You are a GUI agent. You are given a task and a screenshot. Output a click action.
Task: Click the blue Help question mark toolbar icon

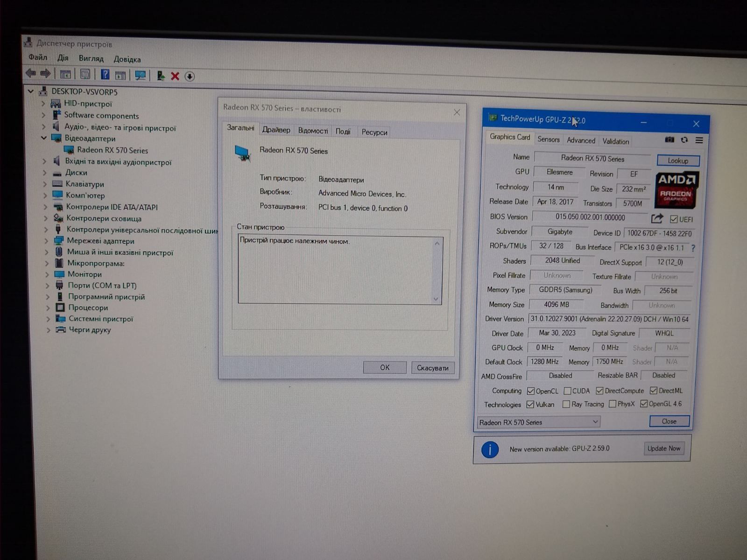105,74
